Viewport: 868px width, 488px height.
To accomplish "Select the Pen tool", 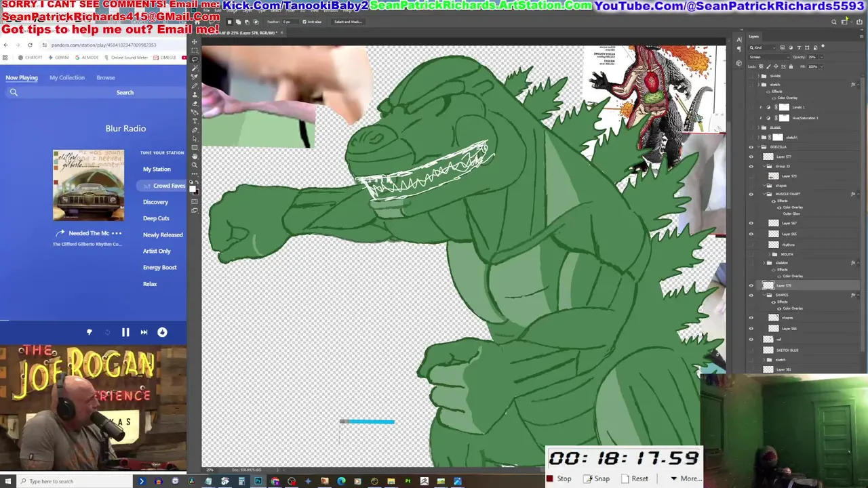I will coord(195,130).
